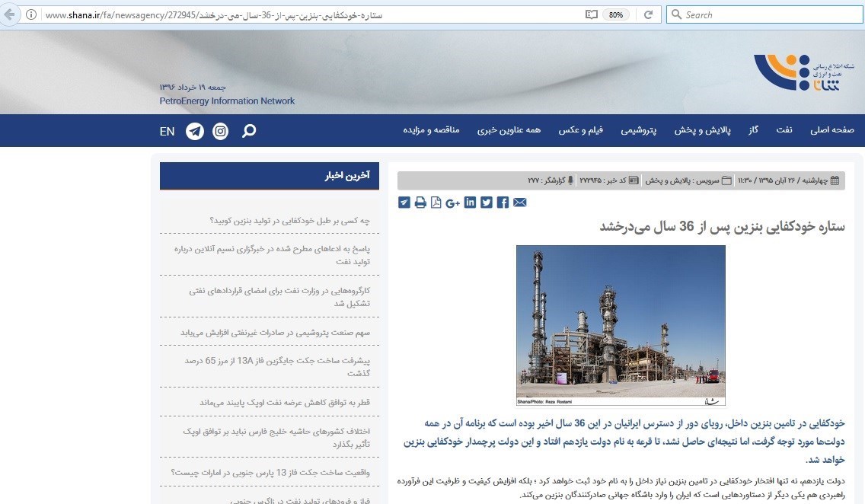Switch site language to EN
This screenshot has width=865, height=504.
point(168,131)
